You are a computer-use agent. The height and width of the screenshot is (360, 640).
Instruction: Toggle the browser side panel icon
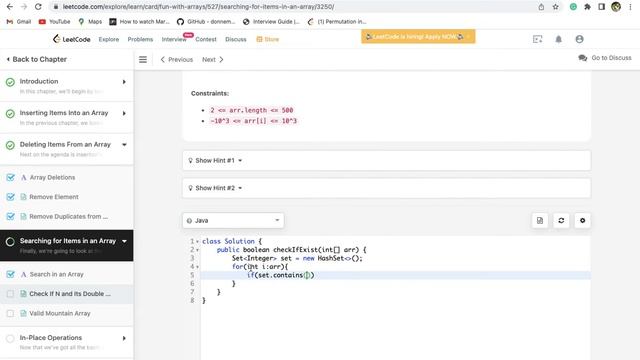coord(602,7)
